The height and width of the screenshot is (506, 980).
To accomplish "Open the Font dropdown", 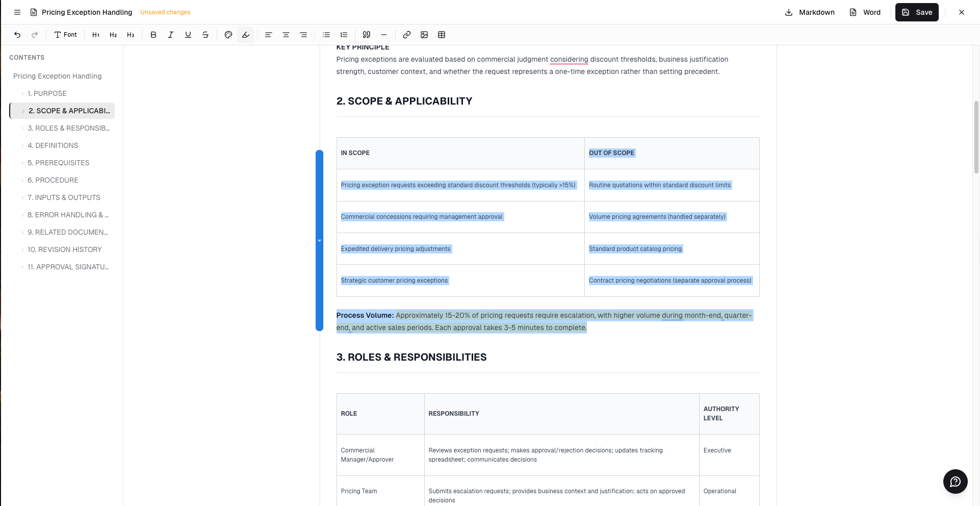I will (66, 35).
